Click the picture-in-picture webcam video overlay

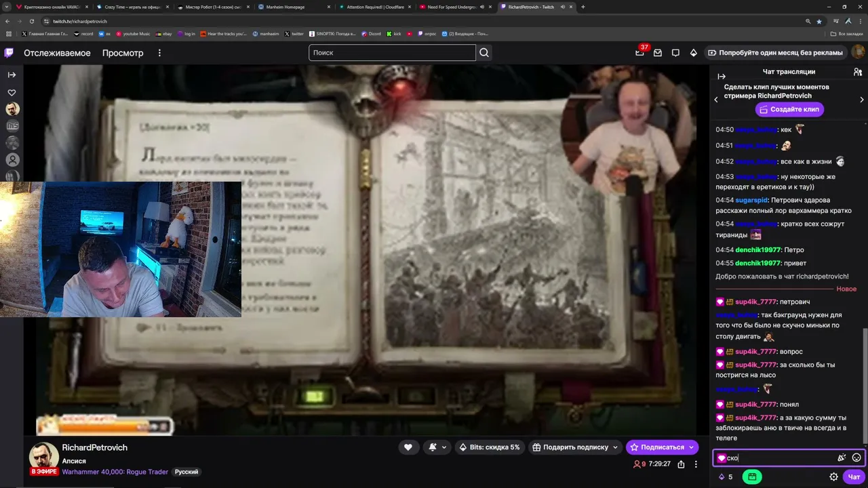pos(121,249)
